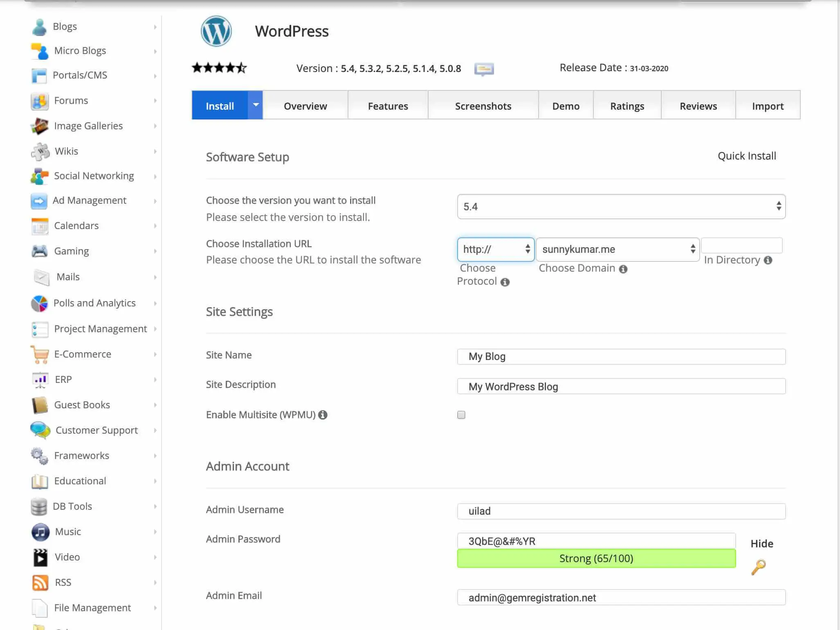Switch to the Screenshots tab

[483, 106]
